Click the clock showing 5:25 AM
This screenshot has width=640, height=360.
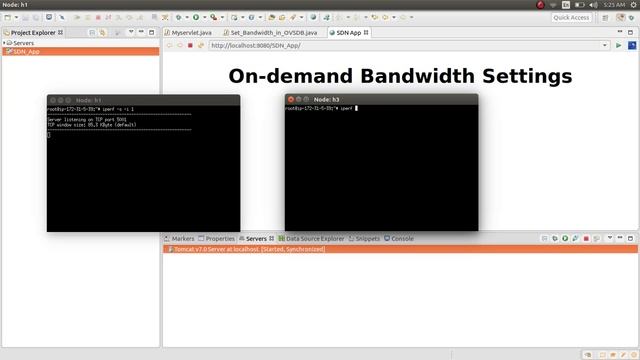pyautogui.click(x=614, y=5)
